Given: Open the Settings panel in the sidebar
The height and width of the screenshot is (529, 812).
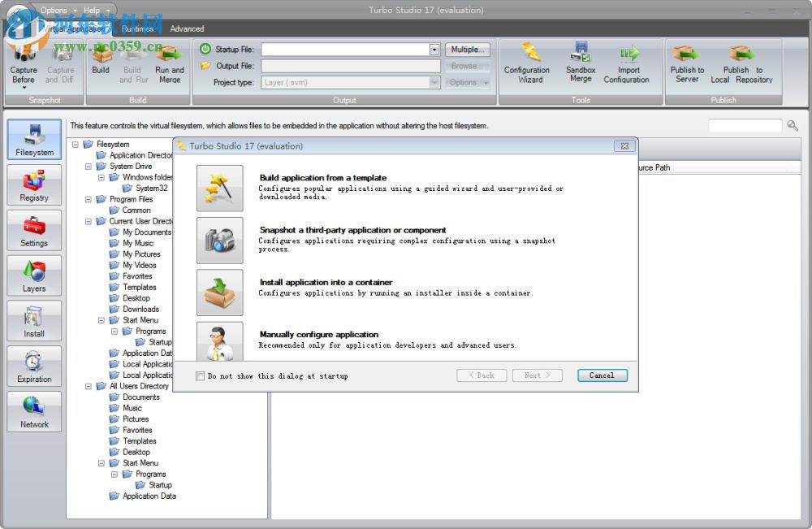Looking at the screenshot, I should pos(34,230).
